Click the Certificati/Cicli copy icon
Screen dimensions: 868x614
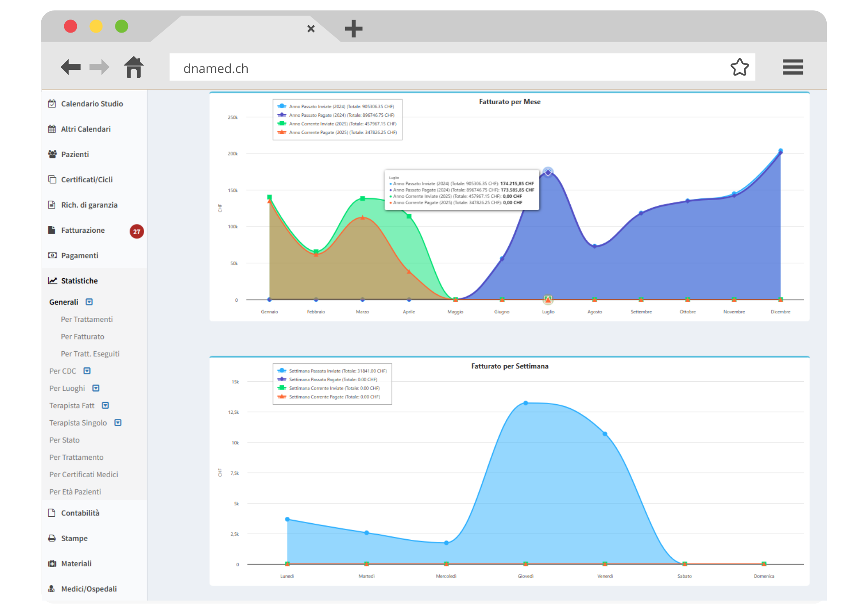(x=52, y=179)
